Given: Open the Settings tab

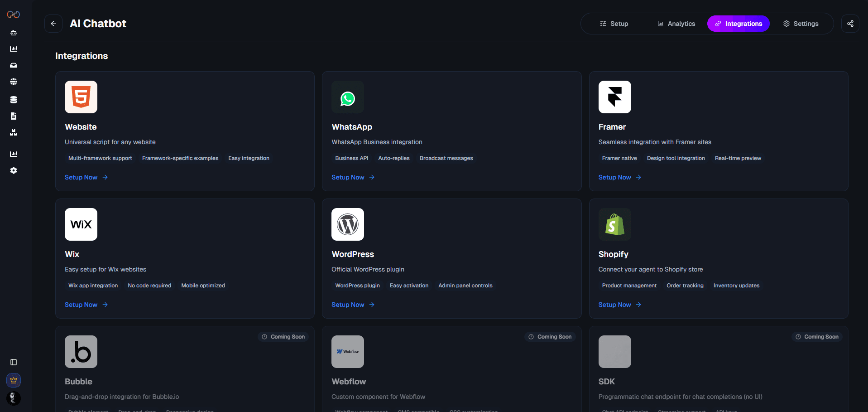Looking at the screenshot, I should pyautogui.click(x=801, y=24).
